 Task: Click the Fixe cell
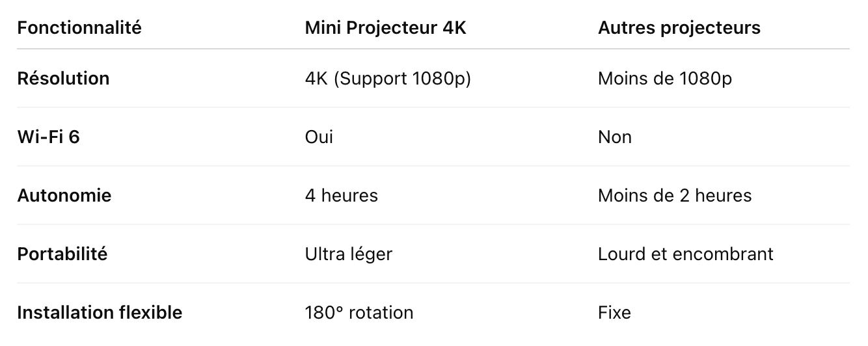614,313
